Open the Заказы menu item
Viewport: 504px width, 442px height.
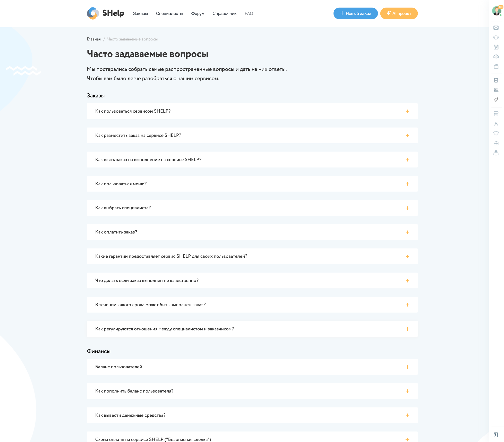pos(140,13)
